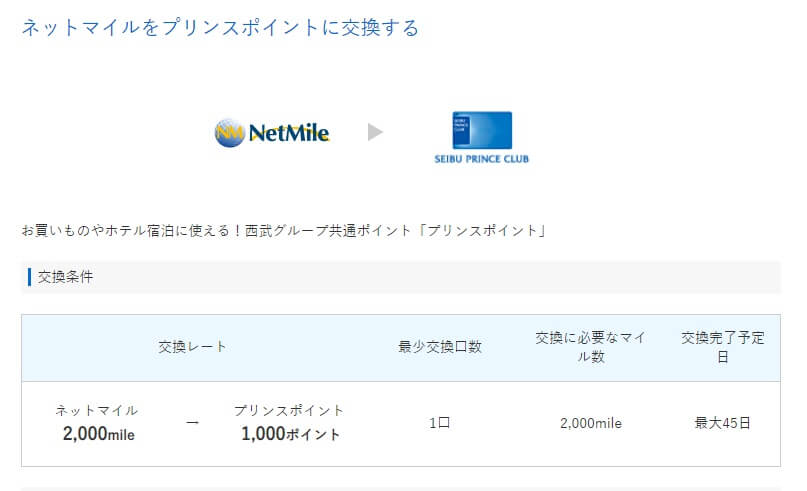
Task: Click the description text about プリンスポイント
Action: (284, 230)
